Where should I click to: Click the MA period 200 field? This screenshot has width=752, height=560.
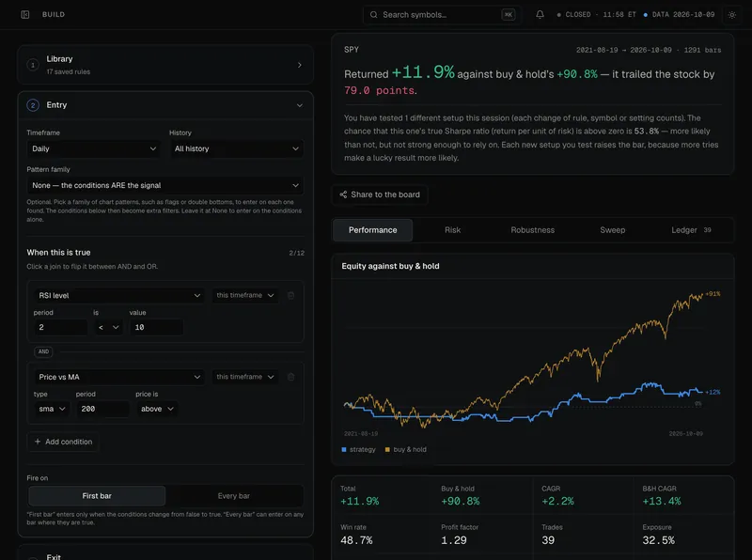click(x=102, y=409)
